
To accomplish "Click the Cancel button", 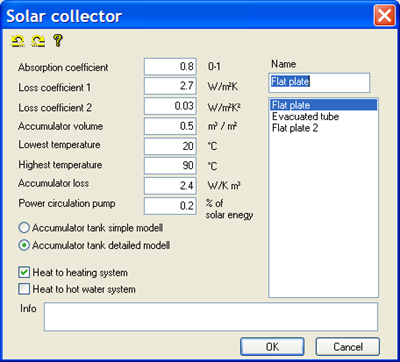I will (348, 347).
